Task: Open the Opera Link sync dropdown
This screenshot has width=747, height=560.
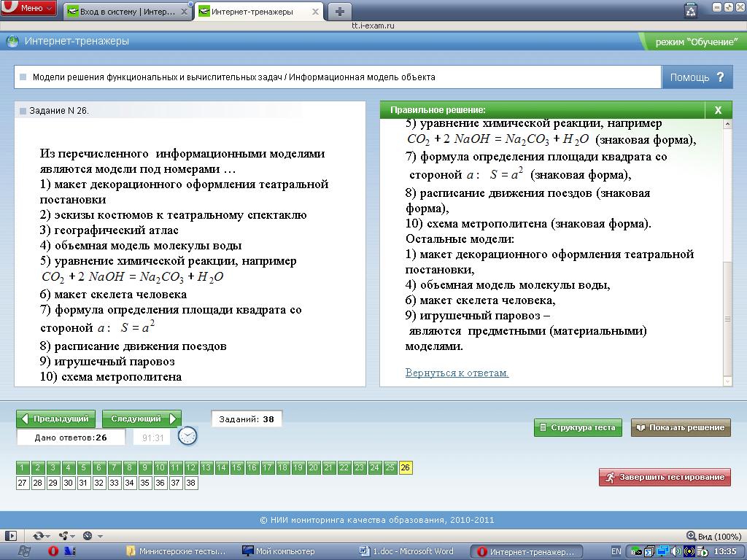Action: tap(42, 536)
